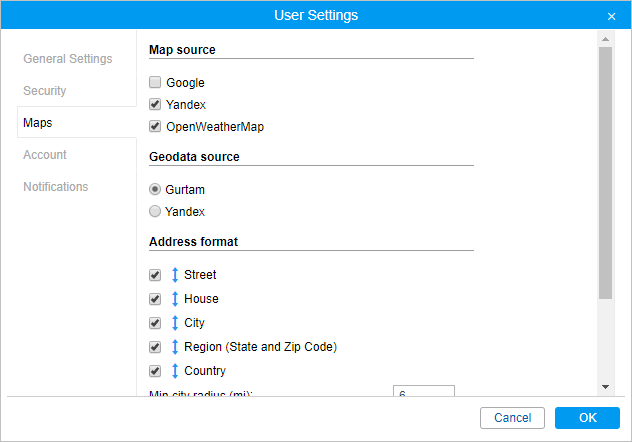Choose Gurtam geodata source radio button
This screenshot has width=632, height=442.
(155, 189)
